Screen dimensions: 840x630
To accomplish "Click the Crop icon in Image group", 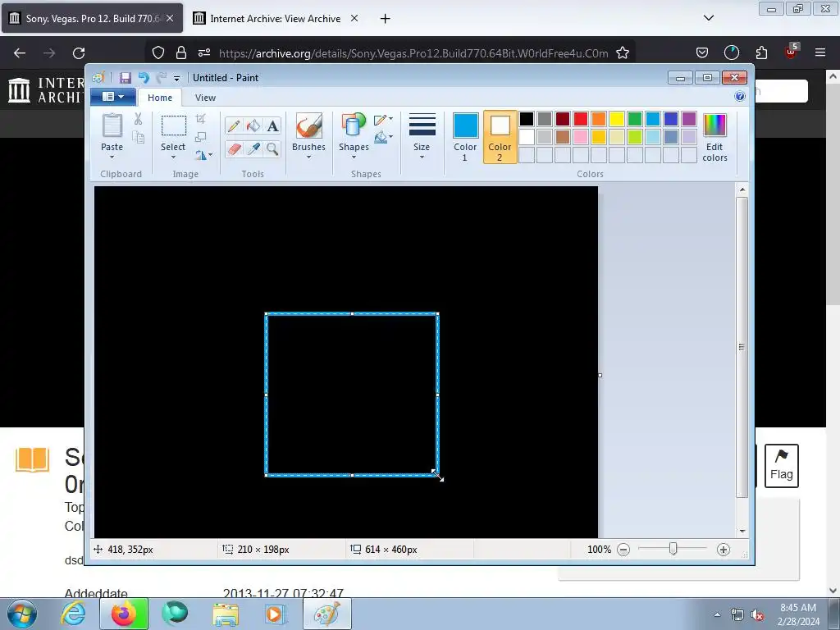I will tap(201, 119).
